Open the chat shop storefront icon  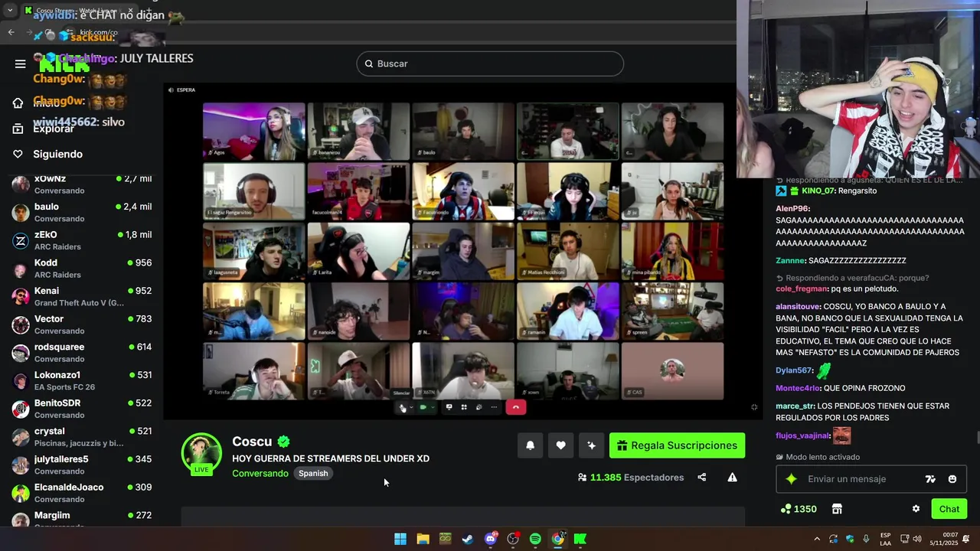[x=837, y=509]
